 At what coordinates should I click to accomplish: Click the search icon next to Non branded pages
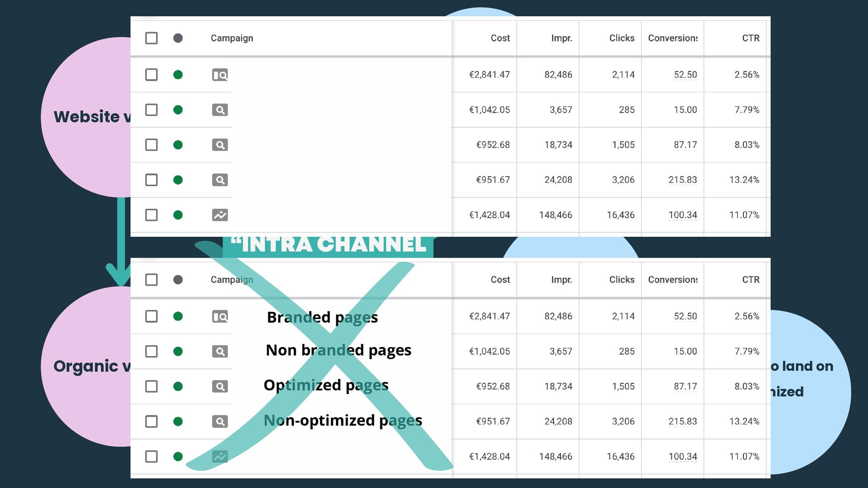[x=220, y=352]
